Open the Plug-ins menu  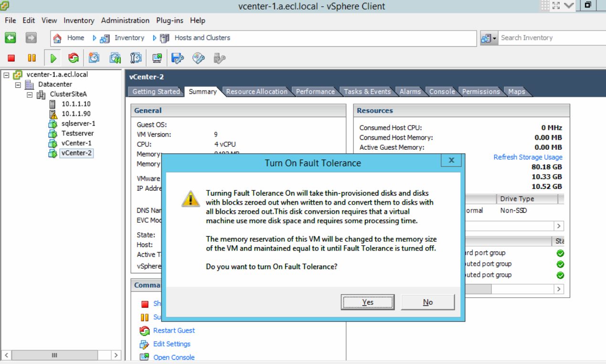(x=170, y=21)
